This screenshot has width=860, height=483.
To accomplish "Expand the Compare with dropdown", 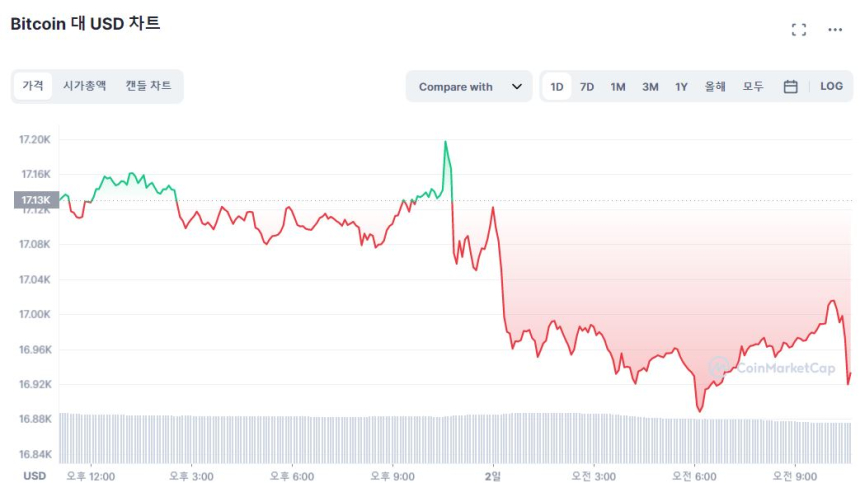I will coord(468,87).
